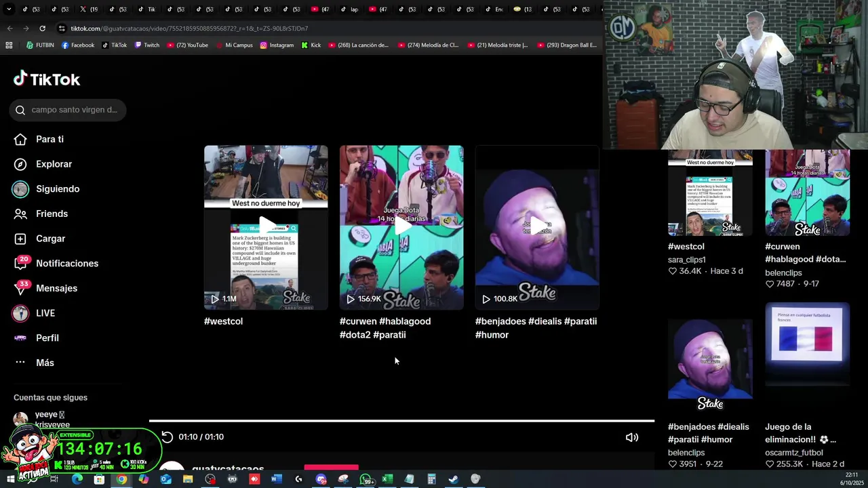Image resolution: width=868 pixels, height=488 pixels.
Task: Like the oscarmtz_futbol video with 255.3K likes
Action: (770, 464)
